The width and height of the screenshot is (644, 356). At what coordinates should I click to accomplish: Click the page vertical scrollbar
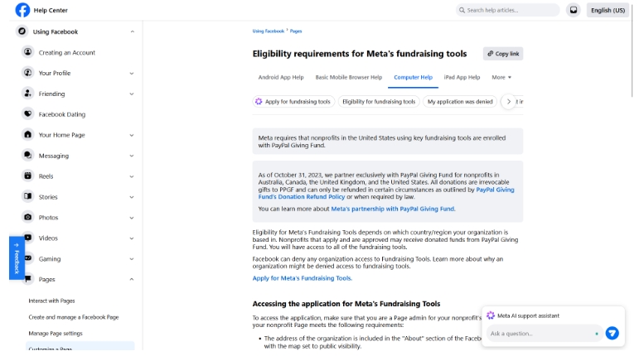(633, 49)
